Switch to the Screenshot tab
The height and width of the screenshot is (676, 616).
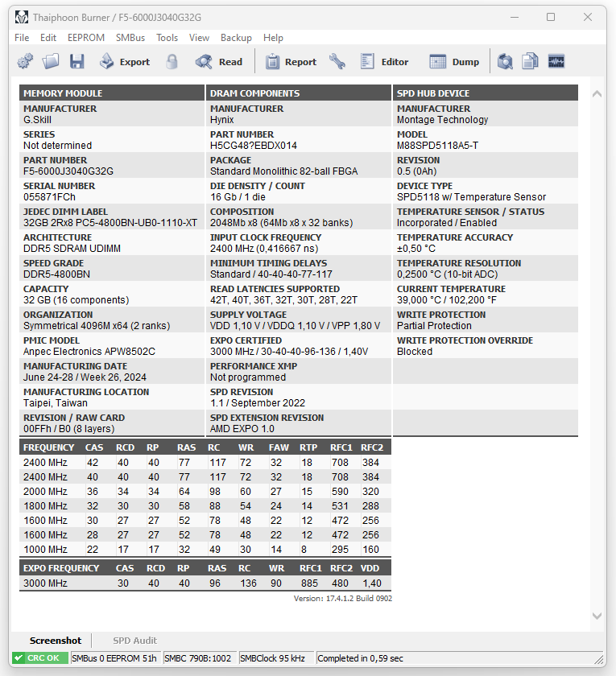(x=56, y=641)
